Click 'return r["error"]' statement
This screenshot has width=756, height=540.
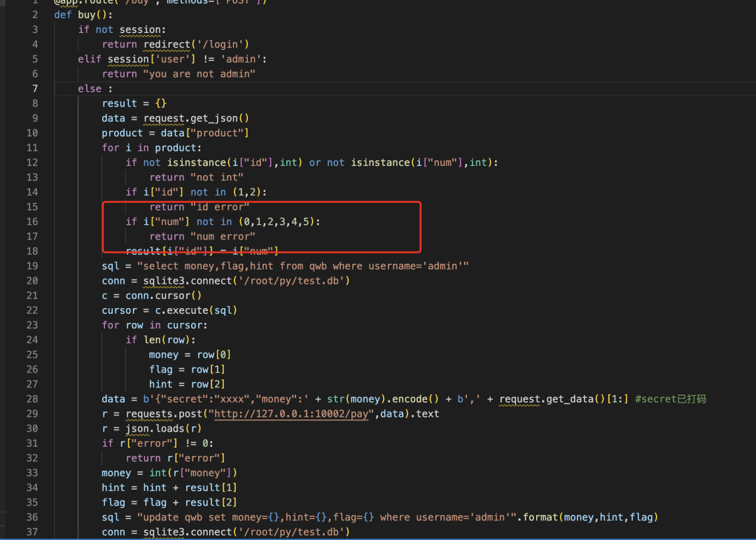coord(176,458)
